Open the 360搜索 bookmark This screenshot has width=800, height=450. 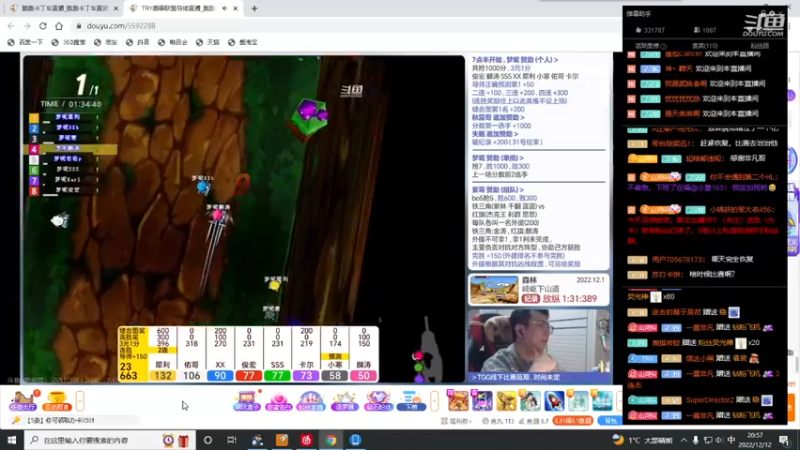click(x=69, y=42)
